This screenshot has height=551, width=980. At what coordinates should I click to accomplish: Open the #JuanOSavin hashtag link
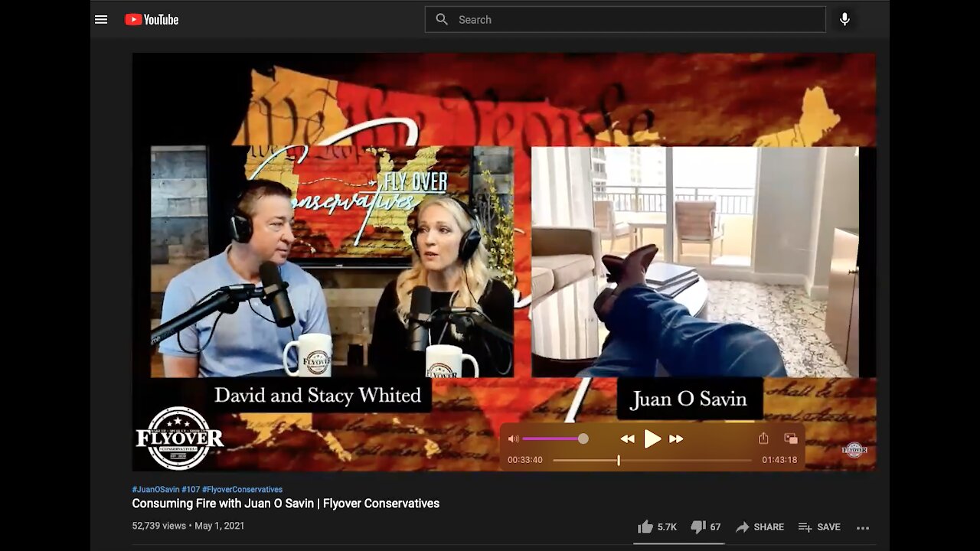(155, 490)
